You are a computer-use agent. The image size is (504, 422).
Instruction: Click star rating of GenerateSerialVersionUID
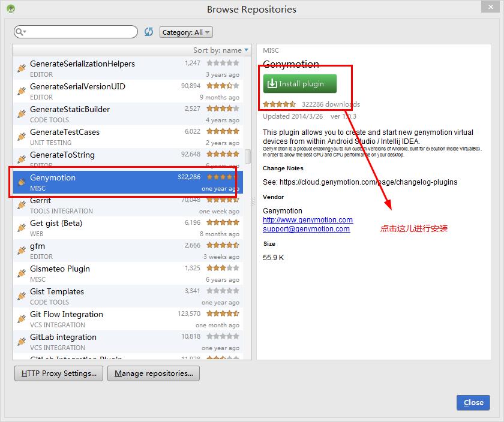pos(223,86)
